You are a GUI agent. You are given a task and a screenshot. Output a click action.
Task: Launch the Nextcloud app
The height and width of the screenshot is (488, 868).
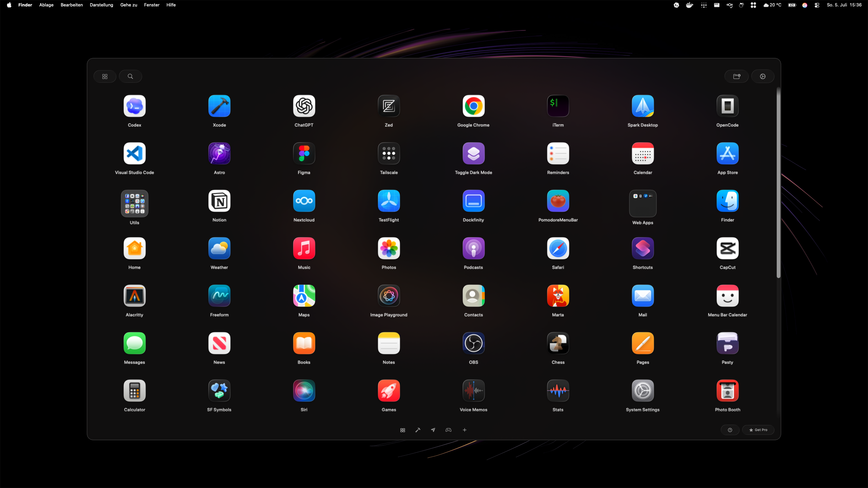click(304, 201)
